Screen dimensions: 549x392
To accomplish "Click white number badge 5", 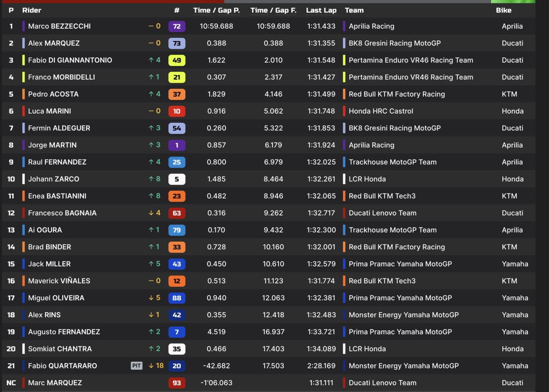I will (x=177, y=179).
